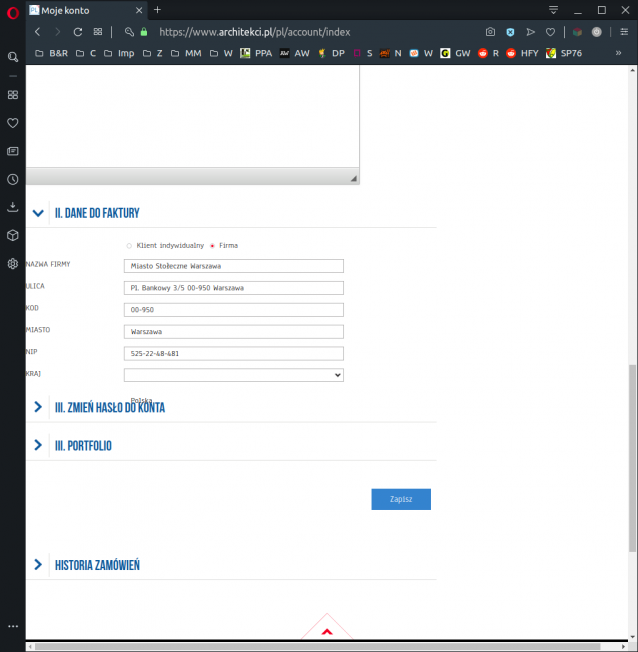This screenshot has height=652, width=638.
Task: Open the PPA bookmark in bookmarks bar
Action: 257,53
